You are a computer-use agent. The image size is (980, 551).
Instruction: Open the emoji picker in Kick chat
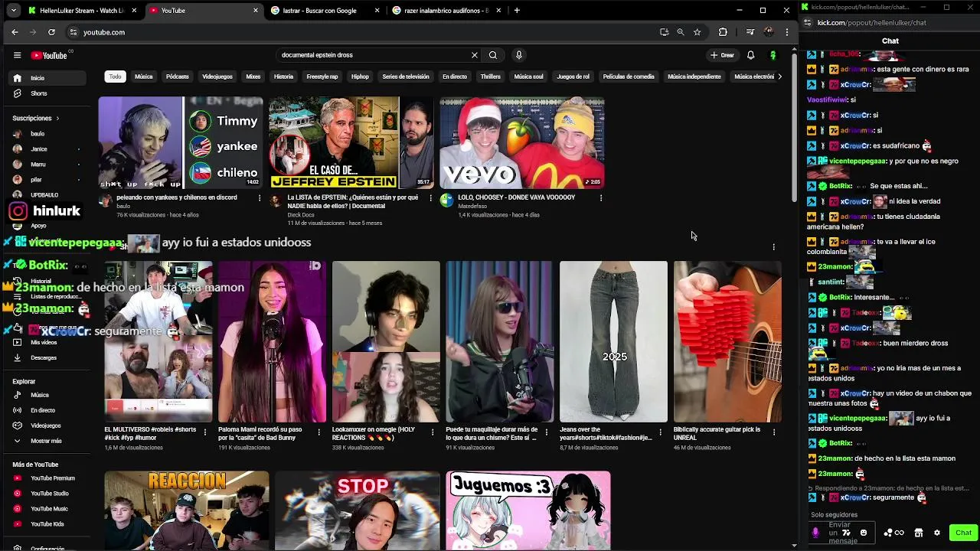click(864, 533)
